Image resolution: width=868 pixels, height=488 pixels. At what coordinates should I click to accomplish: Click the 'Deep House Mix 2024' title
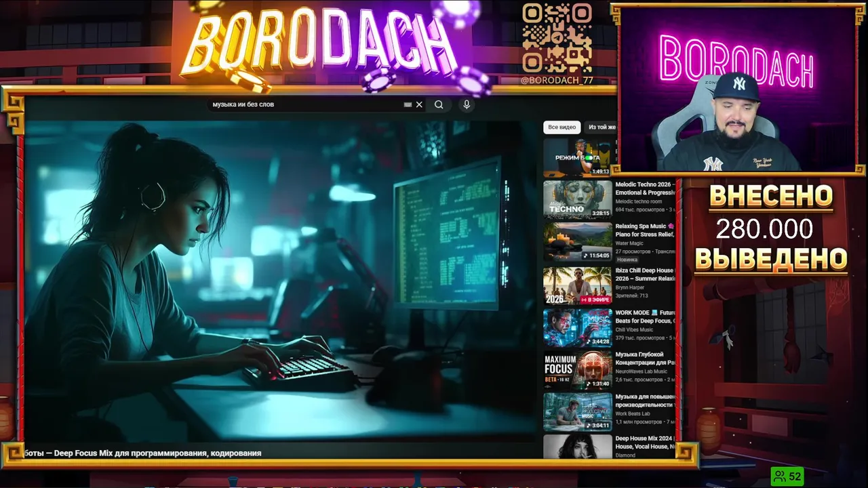[x=646, y=443]
